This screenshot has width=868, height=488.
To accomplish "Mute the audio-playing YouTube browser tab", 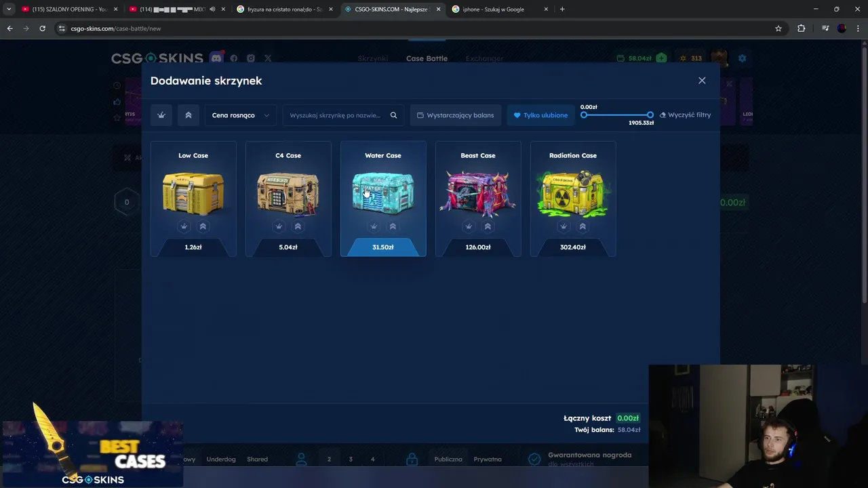I will coord(212,9).
